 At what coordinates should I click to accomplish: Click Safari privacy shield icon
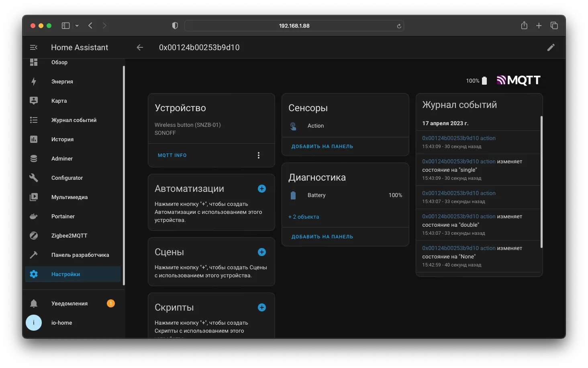(x=175, y=26)
